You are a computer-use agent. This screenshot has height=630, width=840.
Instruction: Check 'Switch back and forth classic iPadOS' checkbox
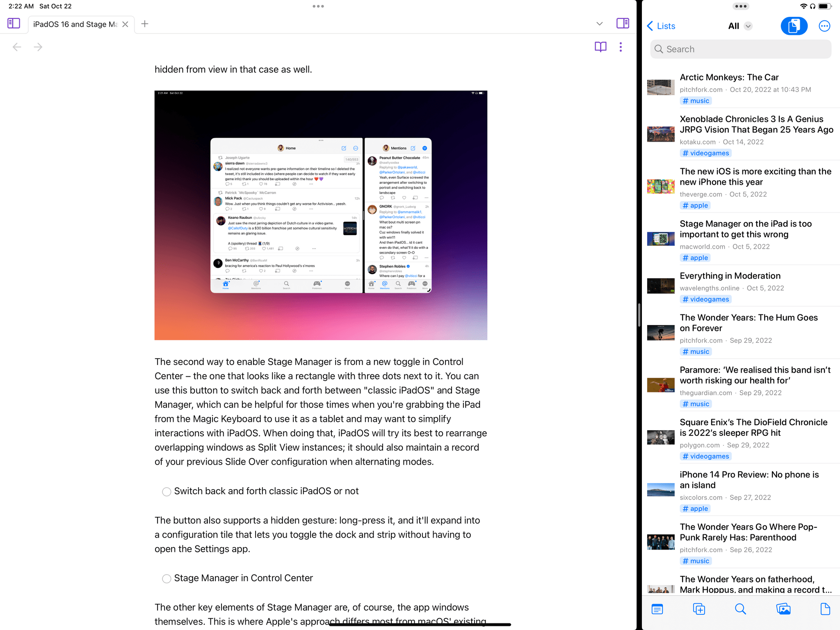coord(167,492)
